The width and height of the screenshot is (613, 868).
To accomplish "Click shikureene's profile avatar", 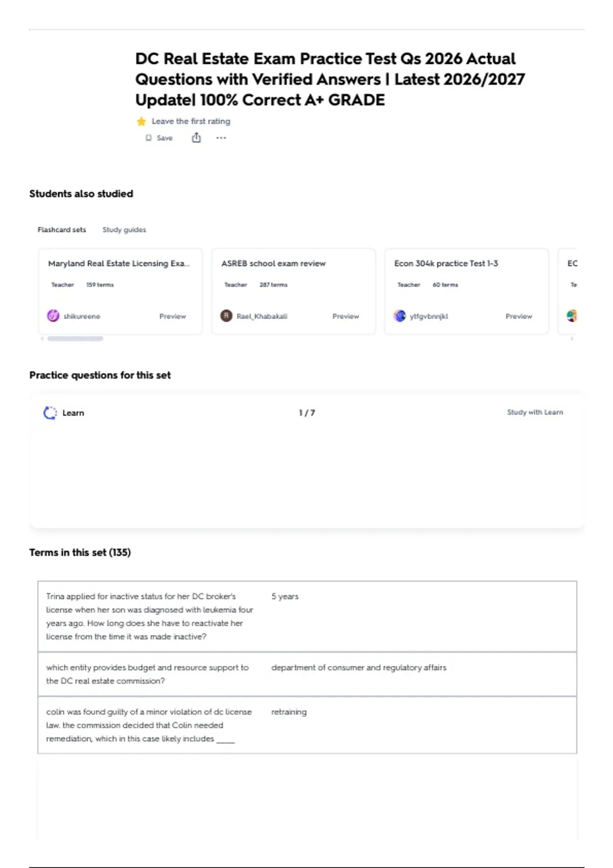I will pyautogui.click(x=53, y=316).
